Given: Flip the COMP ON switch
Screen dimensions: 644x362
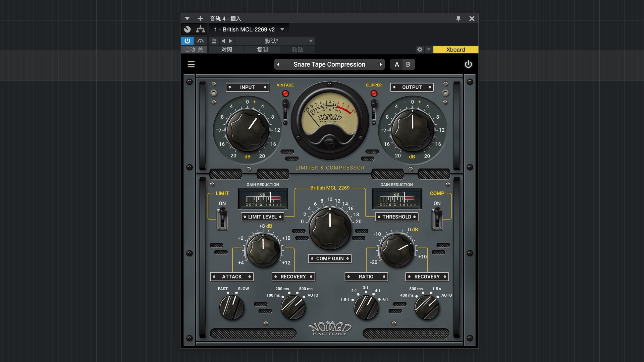Looking at the screenshot, I should click(437, 218).
